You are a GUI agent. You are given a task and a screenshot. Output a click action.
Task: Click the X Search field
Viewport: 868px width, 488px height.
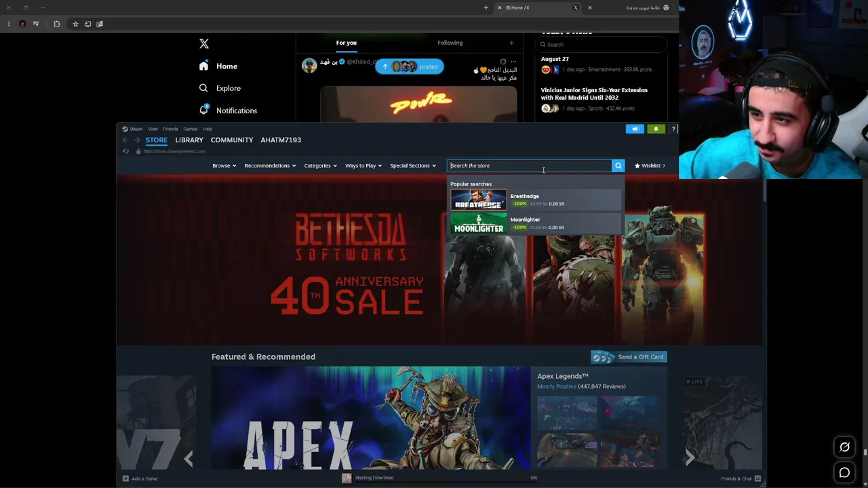pos(600,45)
